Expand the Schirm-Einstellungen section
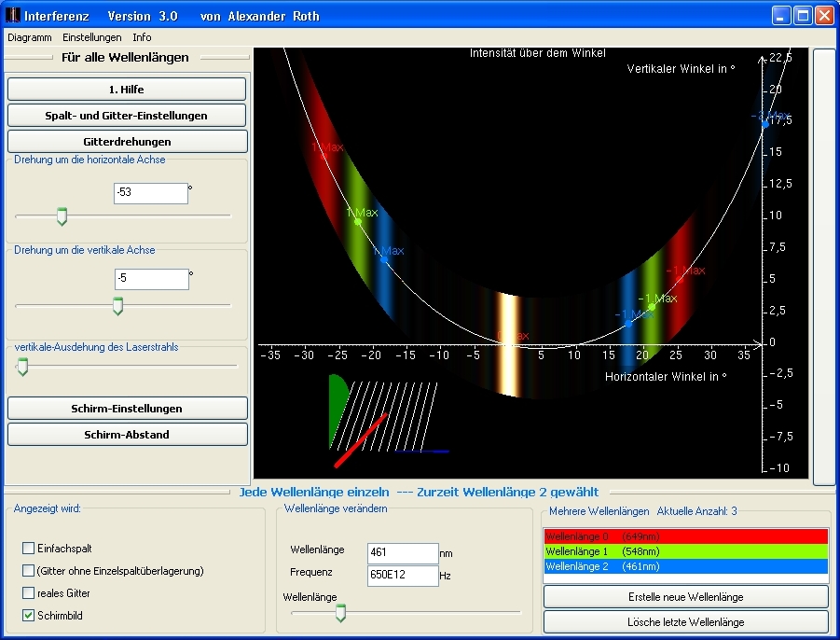 click(x=127, y=409)
